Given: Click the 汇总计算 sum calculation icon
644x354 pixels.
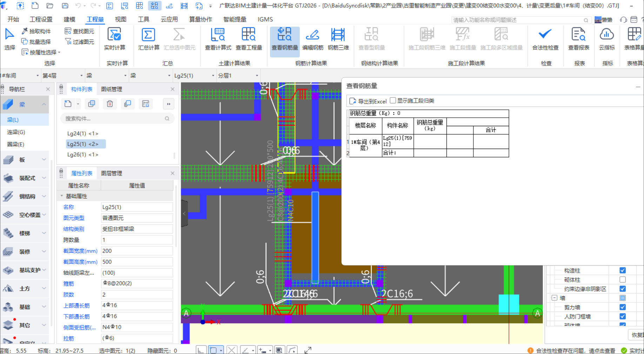Looking at the screenshot, I should [148, 39].
